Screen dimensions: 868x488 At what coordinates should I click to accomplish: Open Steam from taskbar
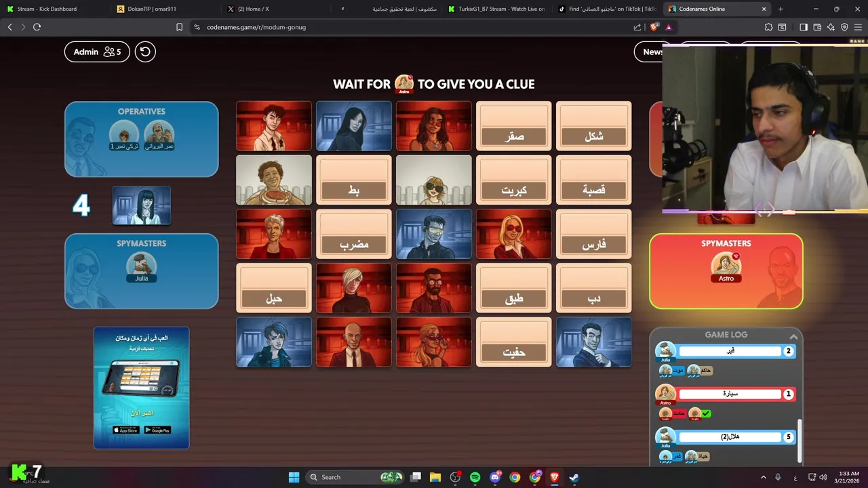click(x=574, y=477)
